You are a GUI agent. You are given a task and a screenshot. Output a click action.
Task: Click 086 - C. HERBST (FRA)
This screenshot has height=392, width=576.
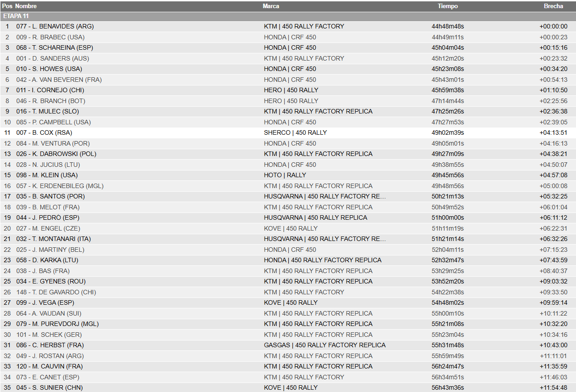[50, 345]
